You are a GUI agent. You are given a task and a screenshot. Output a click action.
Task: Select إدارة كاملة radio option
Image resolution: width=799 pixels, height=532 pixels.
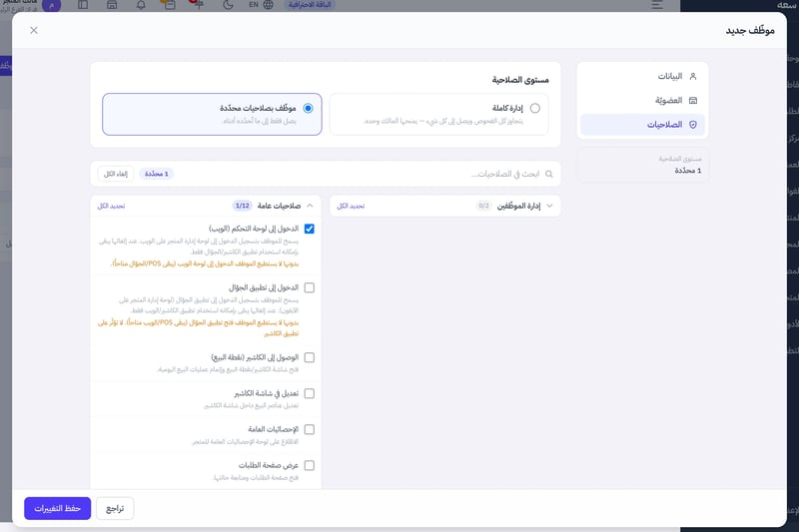pos(535,109)
